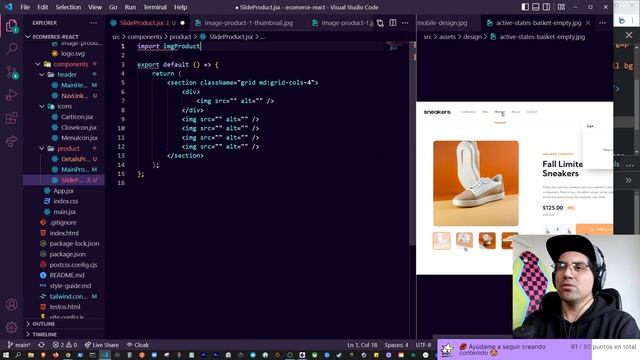Switch to the SlideProduct.jsx tab
This screenshot has width=640, height=360.
click(148, 23)
